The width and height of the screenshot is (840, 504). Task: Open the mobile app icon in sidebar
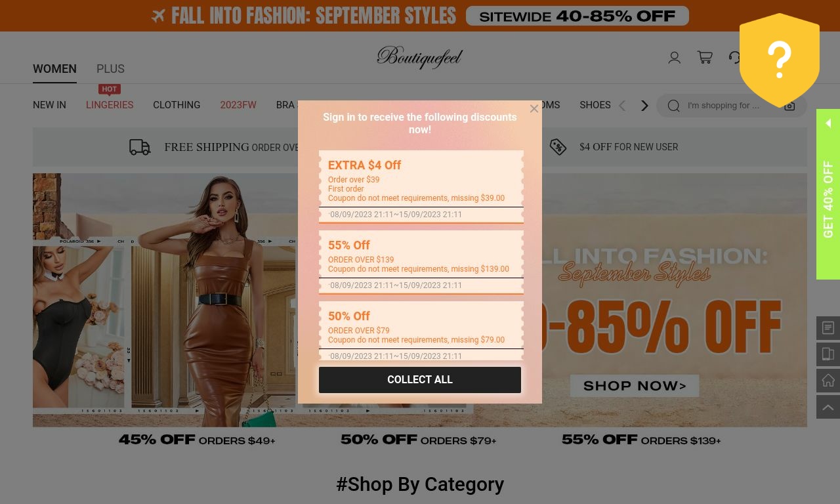tap(828, 354)
